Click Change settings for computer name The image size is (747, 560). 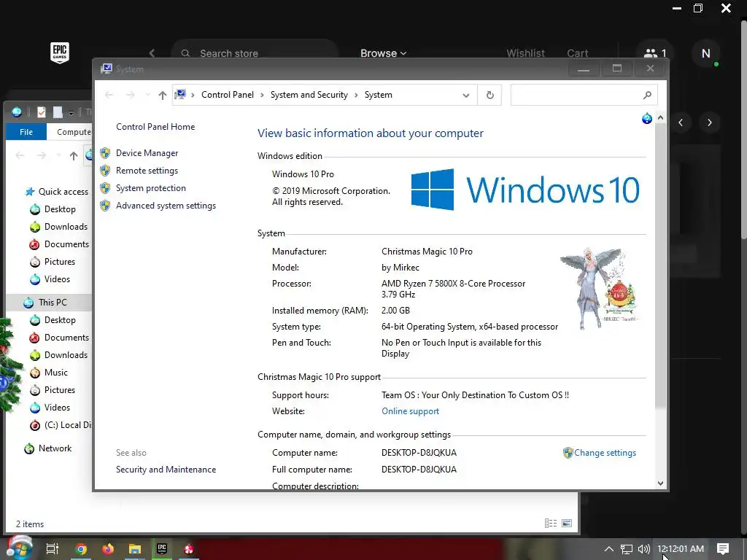pyautogui.click(x=605, y=453)
